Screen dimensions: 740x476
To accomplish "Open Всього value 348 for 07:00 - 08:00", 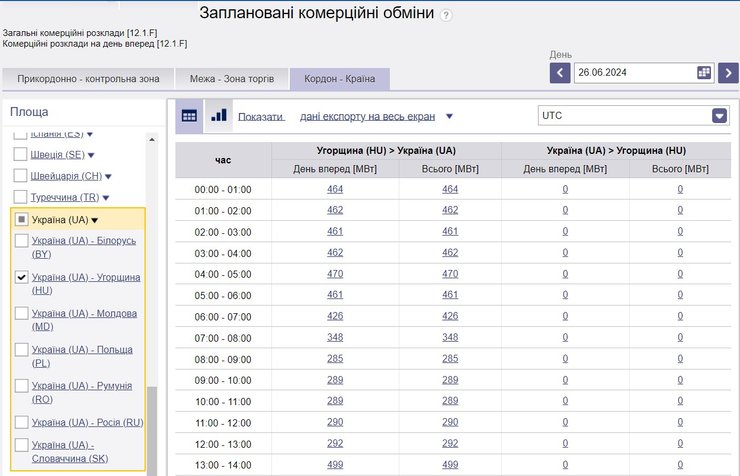I will coord(450,337).
